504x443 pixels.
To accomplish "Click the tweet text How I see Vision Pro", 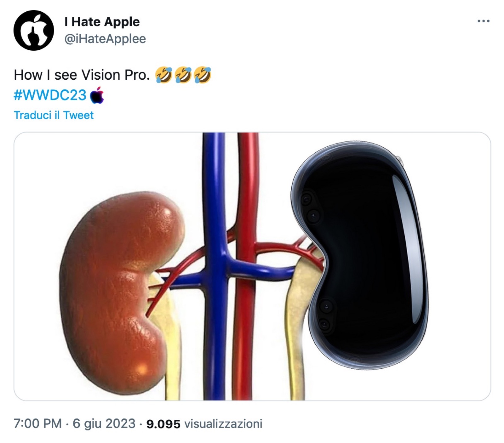I will pos(82,75).
